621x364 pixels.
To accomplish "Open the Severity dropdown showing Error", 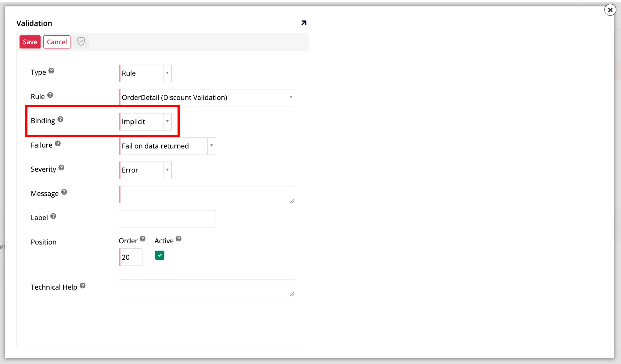I will pos(145,170).
